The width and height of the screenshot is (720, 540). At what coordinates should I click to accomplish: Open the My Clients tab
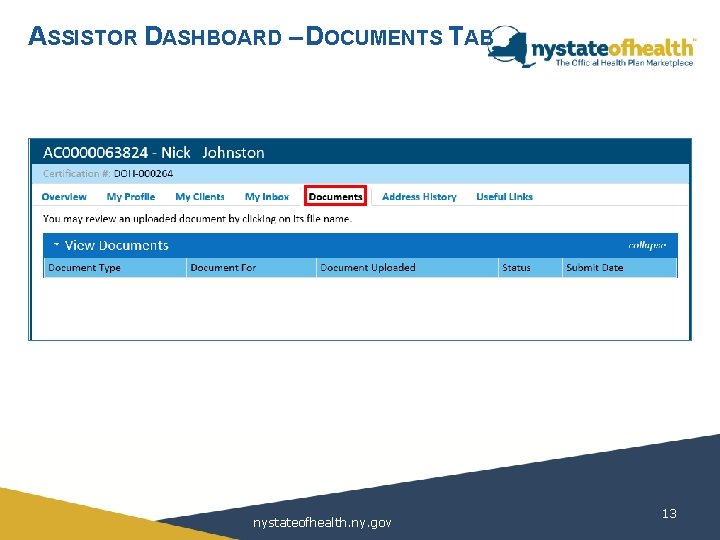point(200,197)
